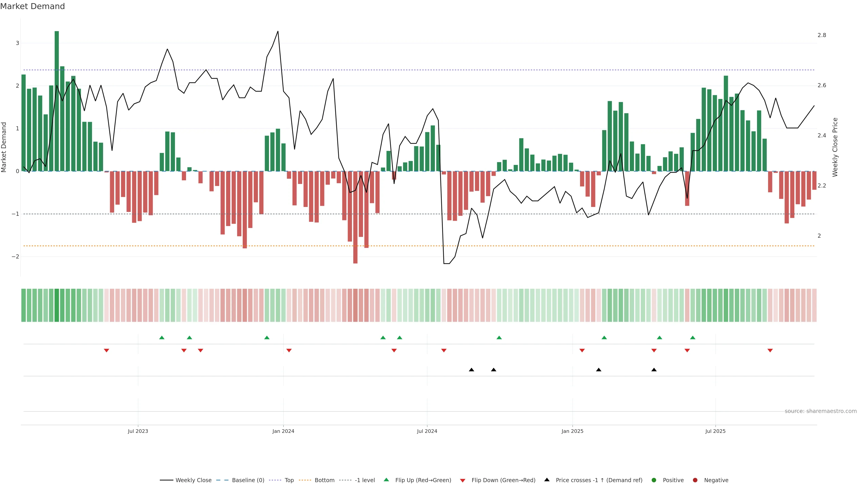868x488 pixels.
Task: Click the rightmost red flip-down marker
Action: point(770,350)
